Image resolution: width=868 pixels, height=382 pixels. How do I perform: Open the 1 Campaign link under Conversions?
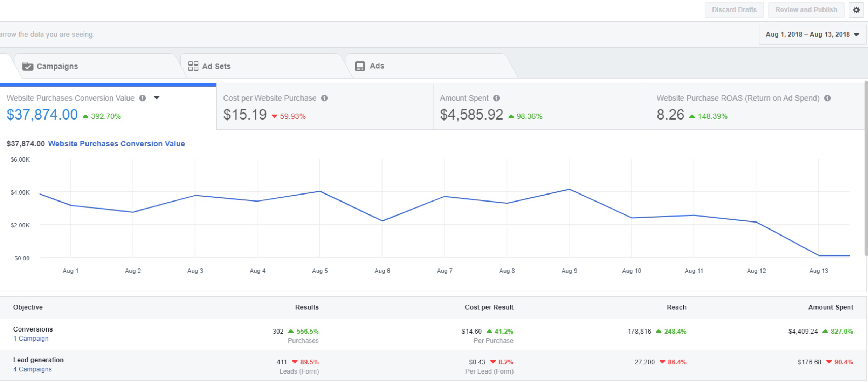pyautogui.click(x=31, y=339)
